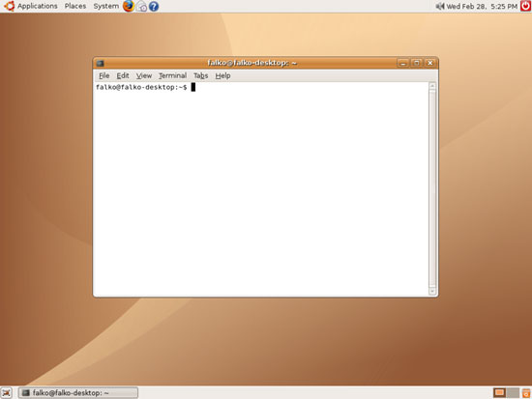Open the Places menu

[x=75, y=6]
